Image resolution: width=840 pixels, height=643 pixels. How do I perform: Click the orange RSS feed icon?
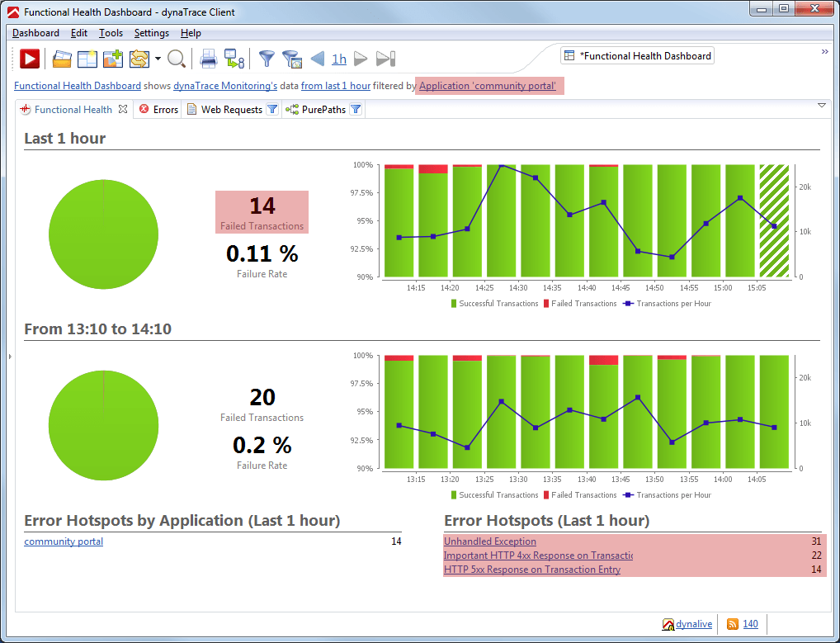pos(733,624)
